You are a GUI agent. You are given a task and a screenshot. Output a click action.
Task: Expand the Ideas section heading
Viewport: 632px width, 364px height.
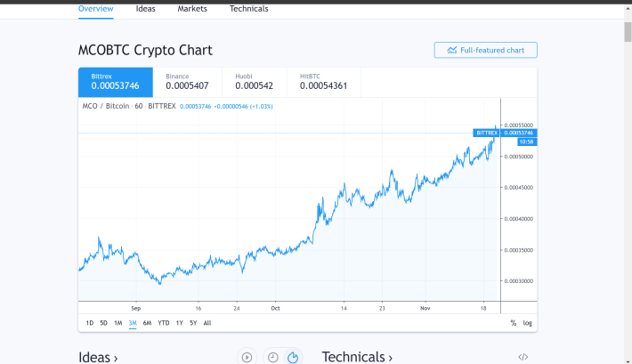point(98,357)
